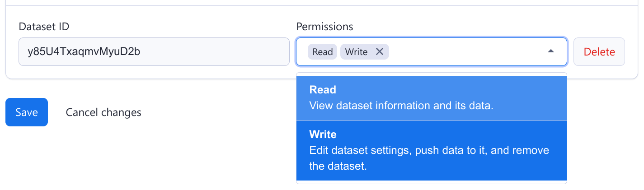The height and width of the screenshot is (190, 644).
Task: Click the Permissions field label
Action: [324, 27]
